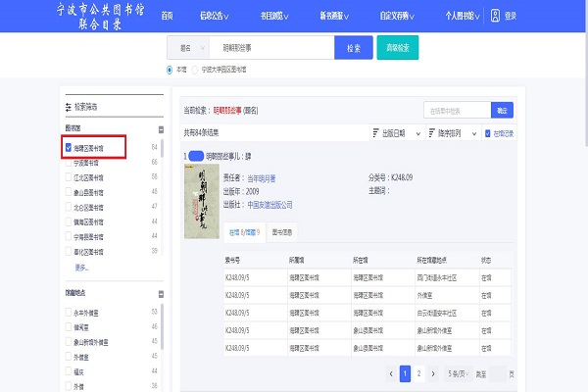588x392 pixels.
Task: Select the 本馆 radio button
Action: (170, 70)
